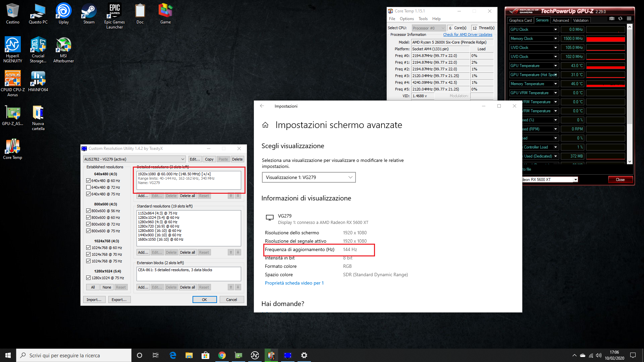Launch MSI Afterburner desktop icon
The image size is (644, 362).
tap(63, 50)
